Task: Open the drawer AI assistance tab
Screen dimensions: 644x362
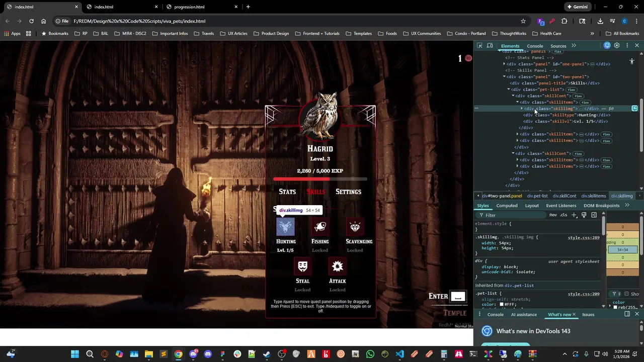Action: (524, 315)
